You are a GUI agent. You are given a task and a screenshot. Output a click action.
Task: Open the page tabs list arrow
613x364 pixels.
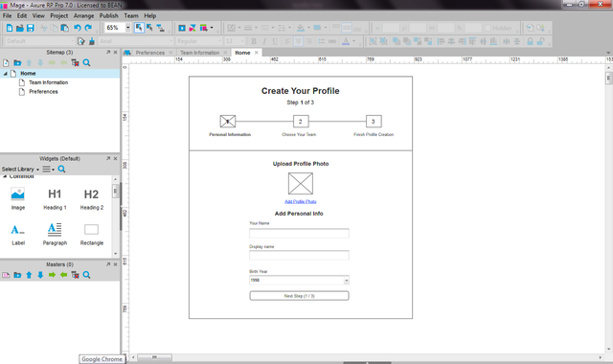pyautogui.click(x=608, y=53)
